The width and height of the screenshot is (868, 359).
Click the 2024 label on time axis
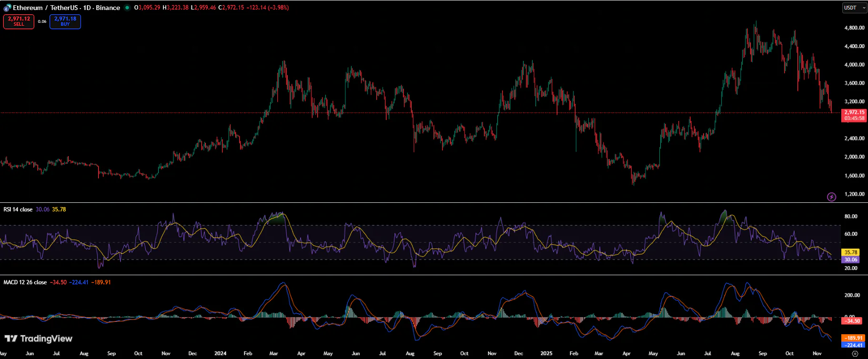[220, 353]
